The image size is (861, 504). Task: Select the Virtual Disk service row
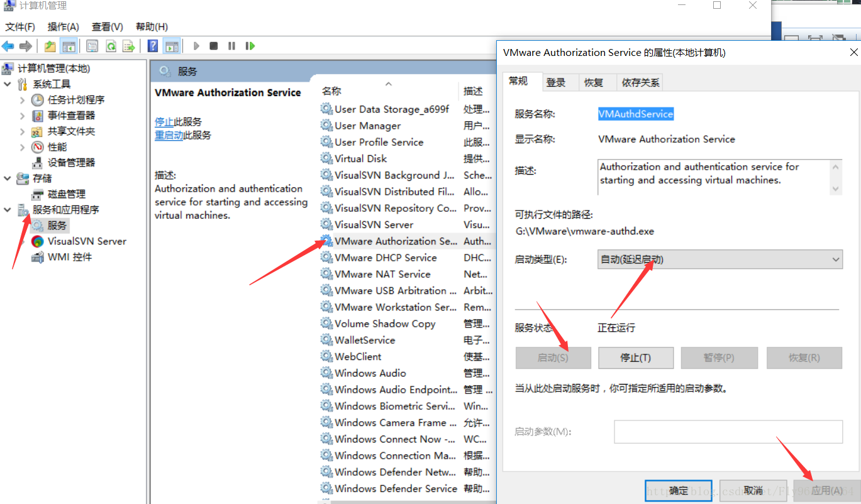(408, 158)
